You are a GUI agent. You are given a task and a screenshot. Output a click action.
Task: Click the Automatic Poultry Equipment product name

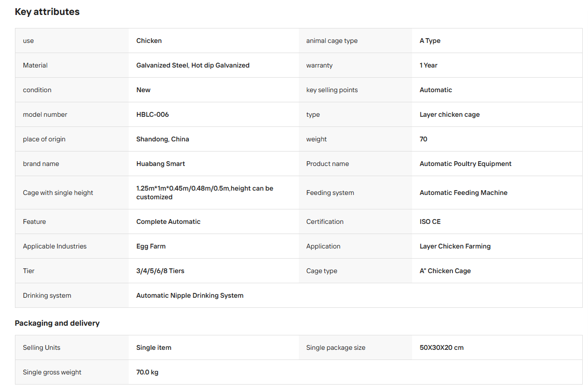pos(466,164)
